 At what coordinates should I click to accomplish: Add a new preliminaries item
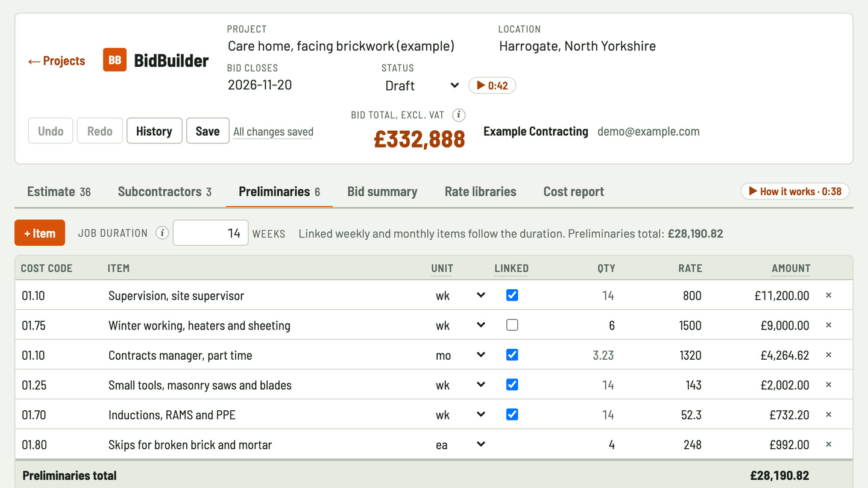pos(40,233)
